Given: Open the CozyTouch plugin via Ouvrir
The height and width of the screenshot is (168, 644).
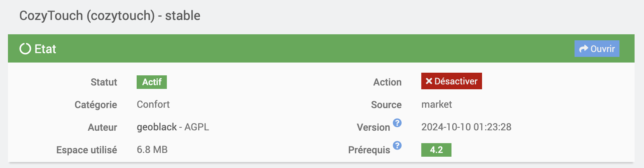Looking at the screenshot, I should [597, 49].
